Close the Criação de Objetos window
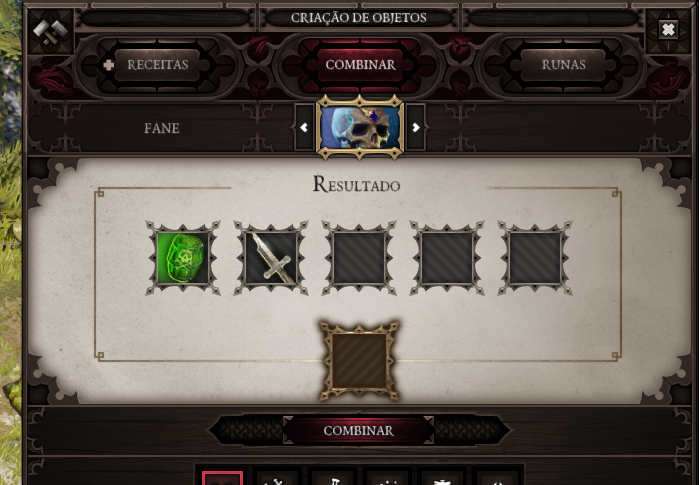Viewport: 699px width, 485px height. (x=668, y=30)
